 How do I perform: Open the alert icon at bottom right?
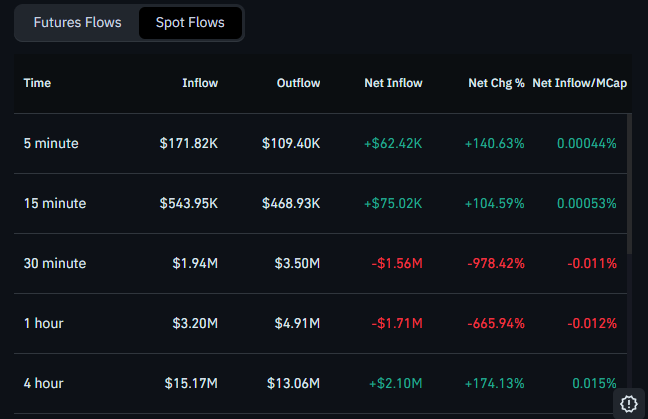click(629, 404)
